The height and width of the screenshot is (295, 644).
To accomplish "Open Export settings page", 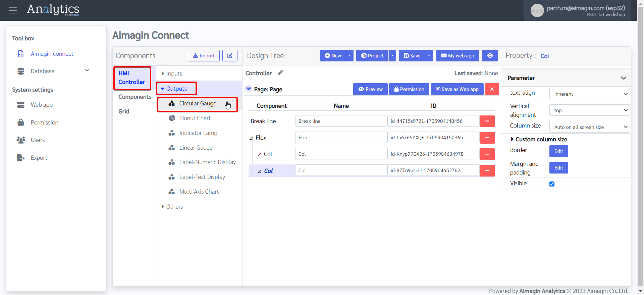I will click(39, 158).
